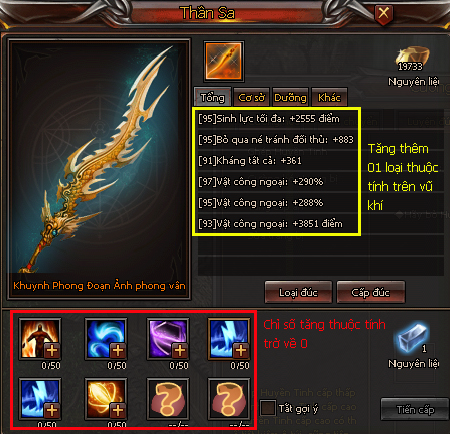Viewport: 450px width, 434px height.
Task: Click the bottom-row blue lightning attribute icon
Action: (x=40, y=398)
